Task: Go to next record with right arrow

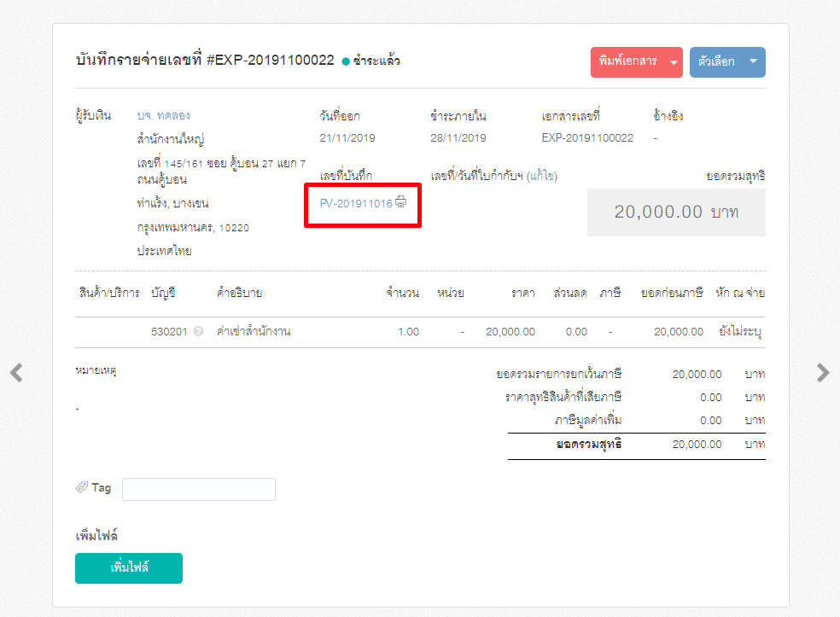Action: tap(823, 373)
